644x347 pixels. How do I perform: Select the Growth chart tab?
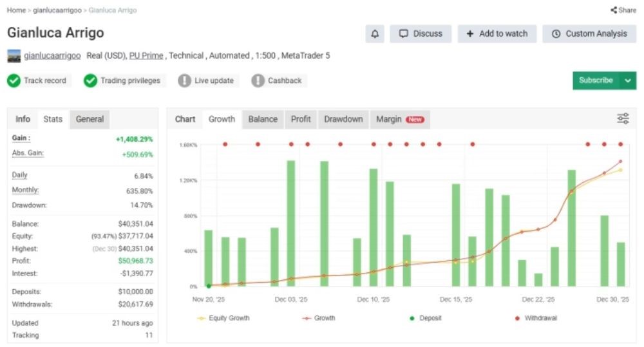pyautogui.click(x=222, y=119)
